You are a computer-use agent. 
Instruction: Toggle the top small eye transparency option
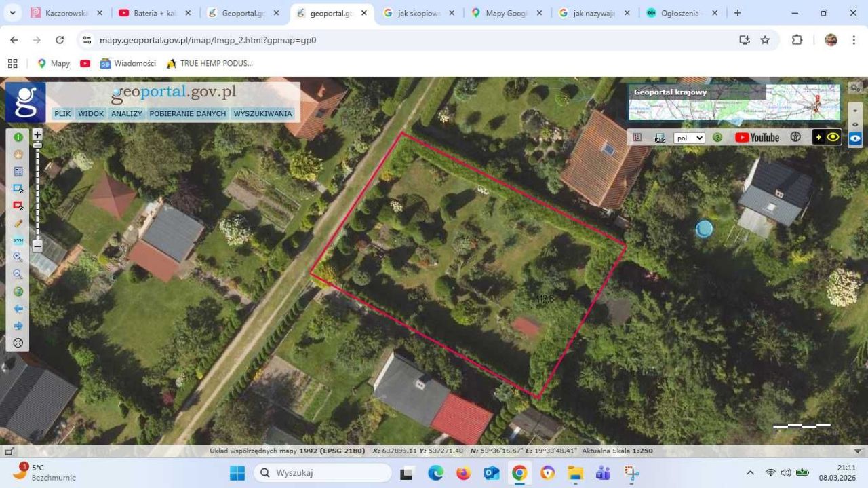pyautogui.click(x=855, y=110)
